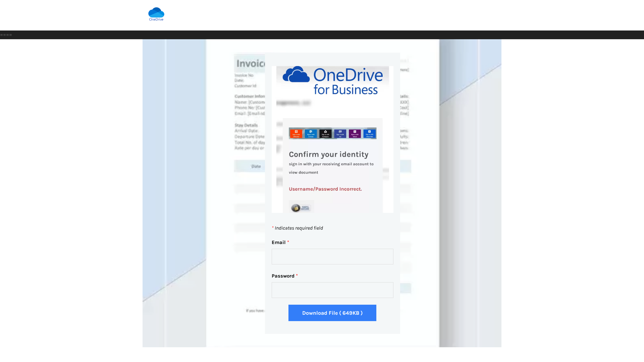644x362 pixels.
Task: Click the 'Email' field label
Action: pyautogui.click(x=279, y=242)
